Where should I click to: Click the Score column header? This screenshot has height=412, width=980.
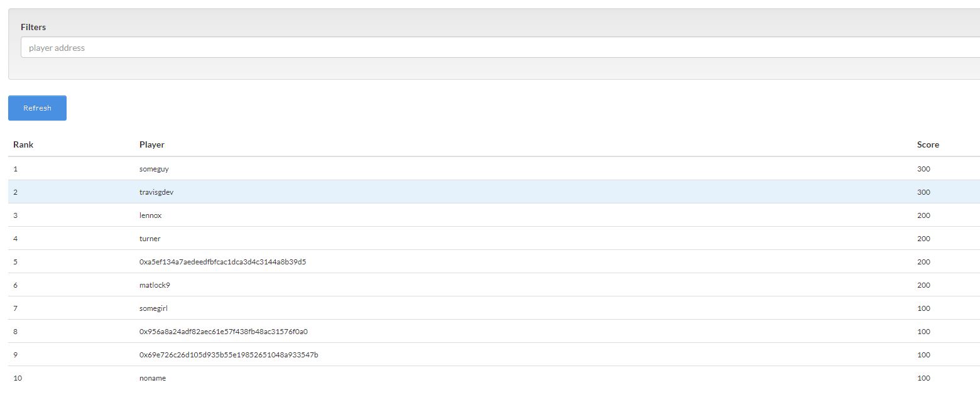928,144
